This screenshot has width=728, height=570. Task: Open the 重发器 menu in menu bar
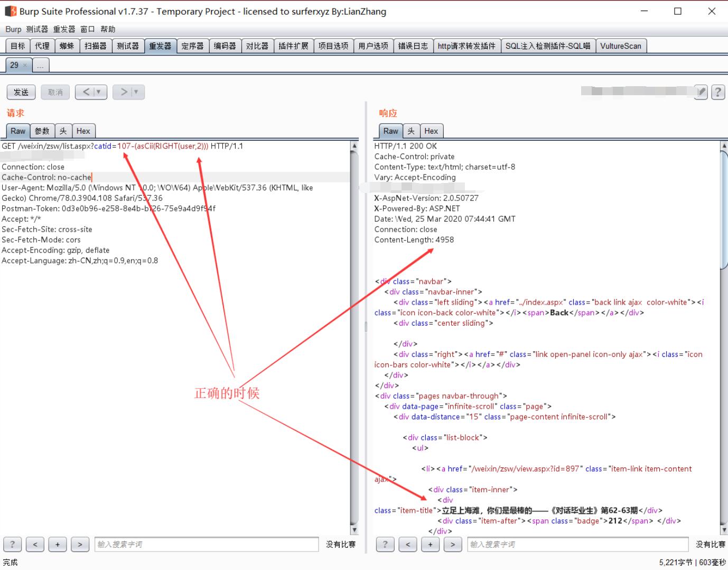coord(64,29)
